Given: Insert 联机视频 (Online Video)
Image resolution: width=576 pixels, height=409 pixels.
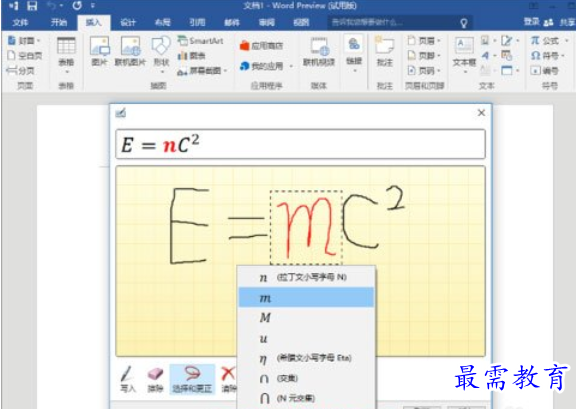Looking at the screenshot, I should pyautogui.click(x=319, y=51).
